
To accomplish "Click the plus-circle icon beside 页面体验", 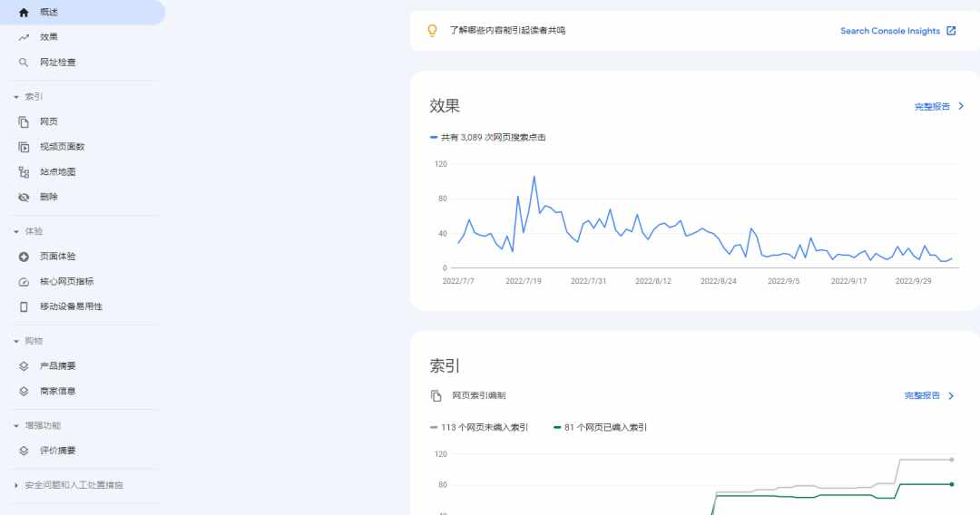I will (x=24, y=257).
